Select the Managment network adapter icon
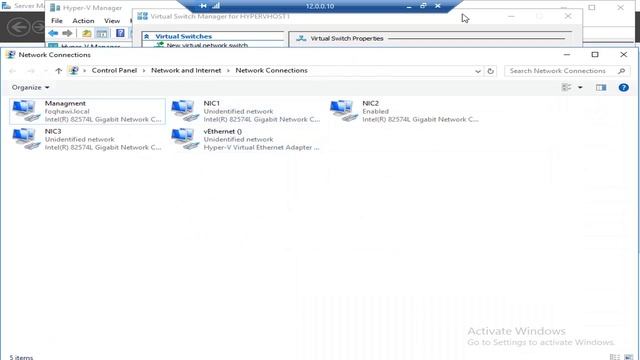Viewport: 640px width, 360px height. click(x=26, y=111)
